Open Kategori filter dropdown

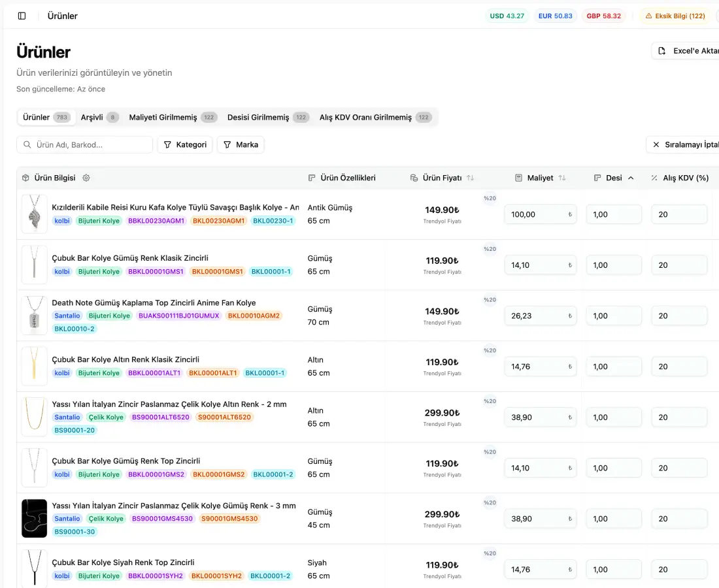point(185,145)
